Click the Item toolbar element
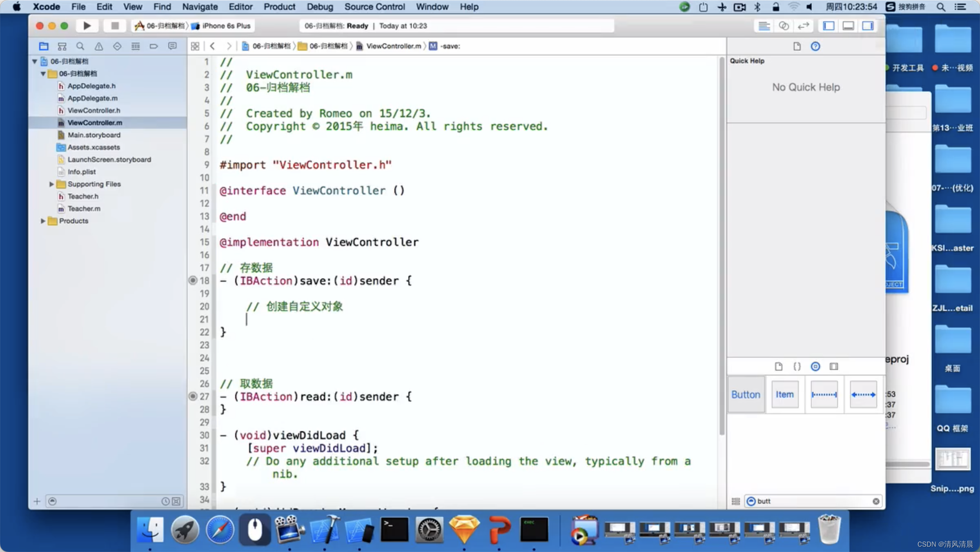Screen dimensions: 980x552 [x=784, y=394]
